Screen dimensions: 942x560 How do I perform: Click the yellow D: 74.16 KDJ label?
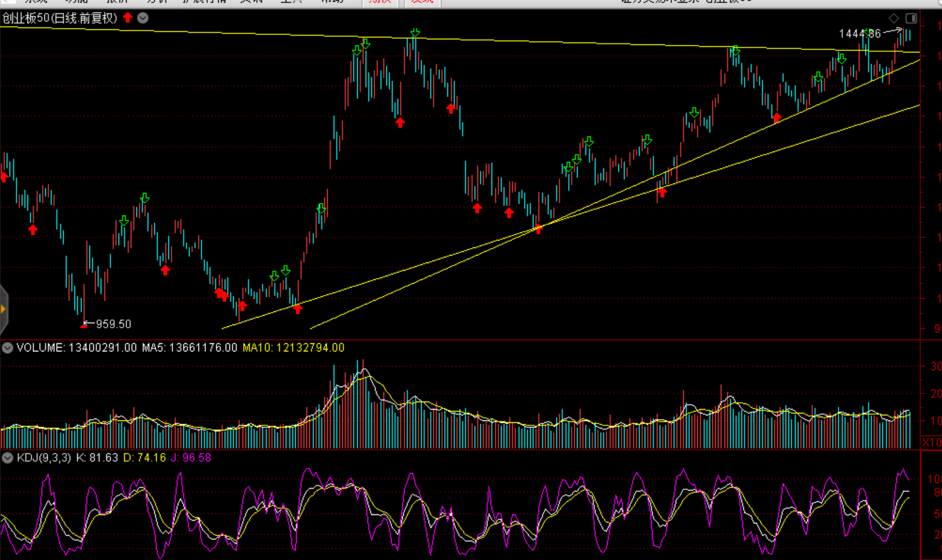(145, 458)
